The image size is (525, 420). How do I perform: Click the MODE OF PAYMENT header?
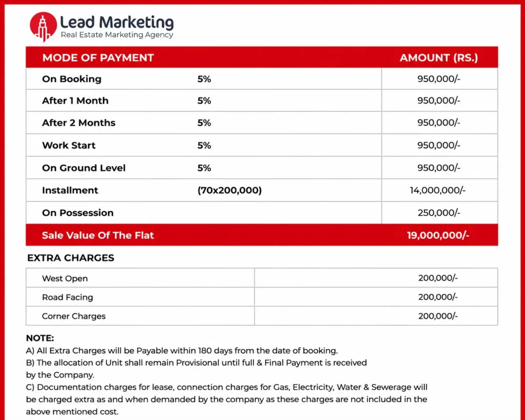(98, 57)
